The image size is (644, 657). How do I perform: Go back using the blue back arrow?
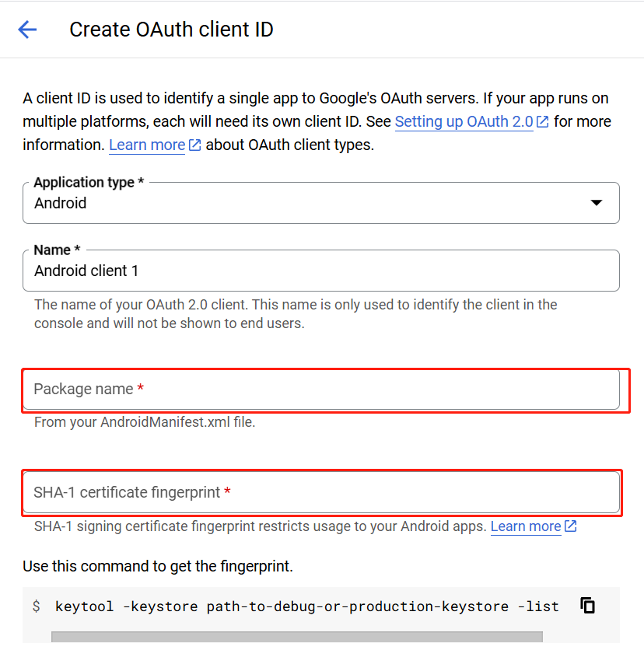click(x=28, y=30)
